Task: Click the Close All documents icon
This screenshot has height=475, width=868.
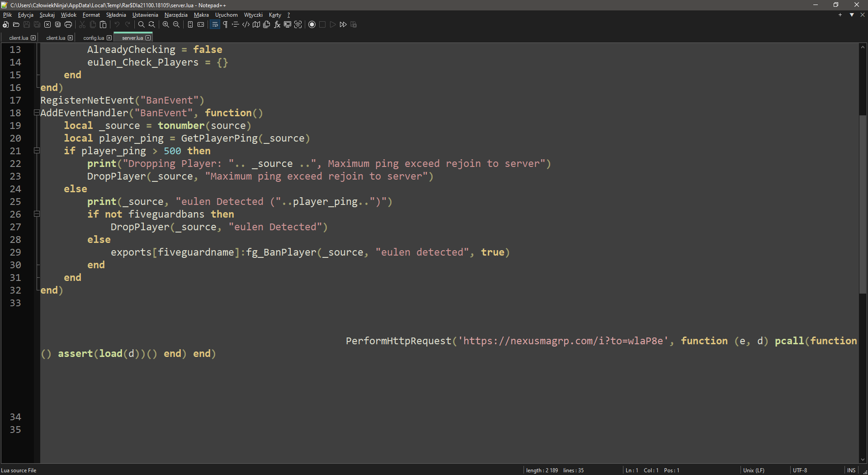Action: pos(58,24)
